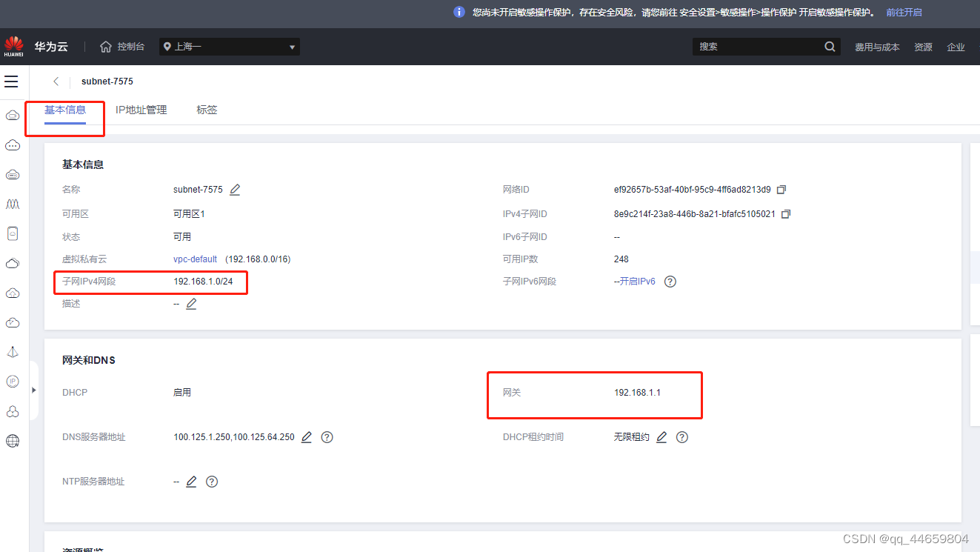The width and height of the screenshot is (980, 552).
Task: Edit the NTP server address
Action: click(191, 482)
